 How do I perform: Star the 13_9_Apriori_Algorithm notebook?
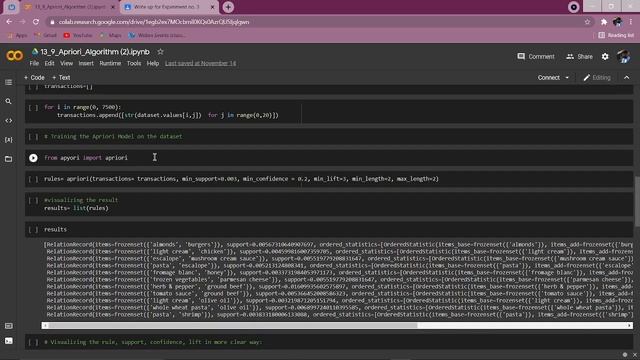[x=160, y=52]
